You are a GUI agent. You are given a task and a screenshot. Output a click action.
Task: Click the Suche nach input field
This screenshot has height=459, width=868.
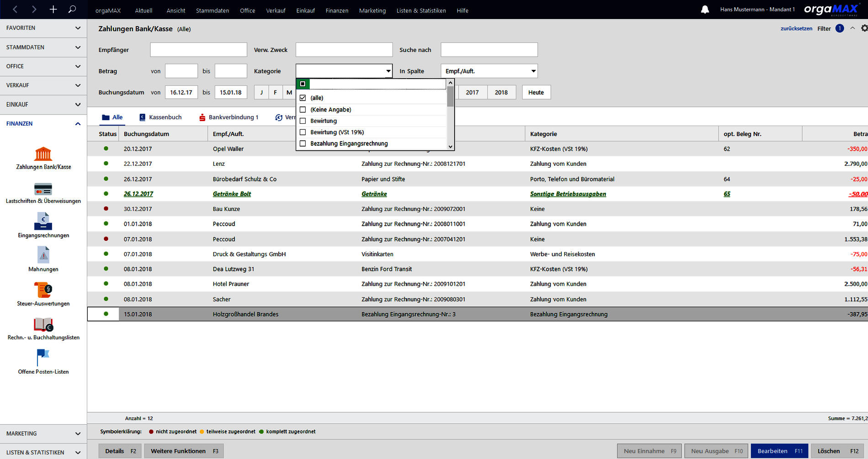click(489, 50)
